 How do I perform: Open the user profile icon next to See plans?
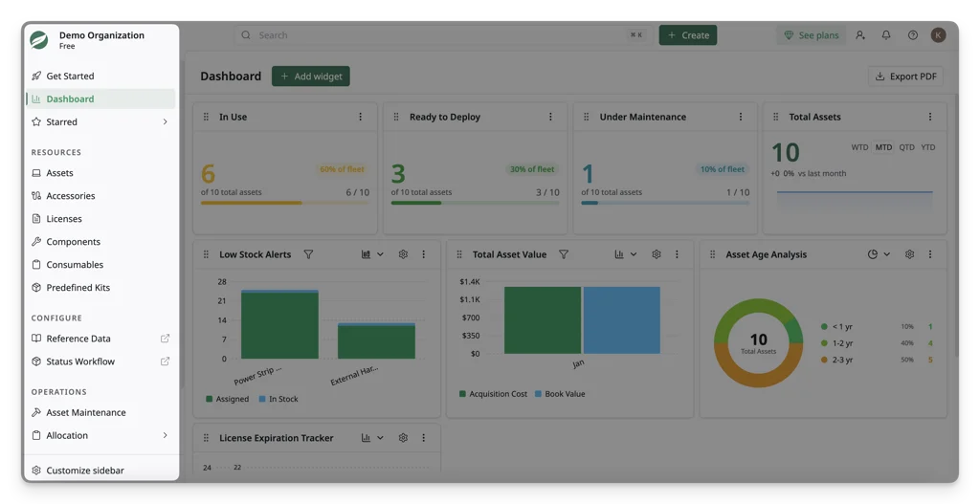pos(860,35)
